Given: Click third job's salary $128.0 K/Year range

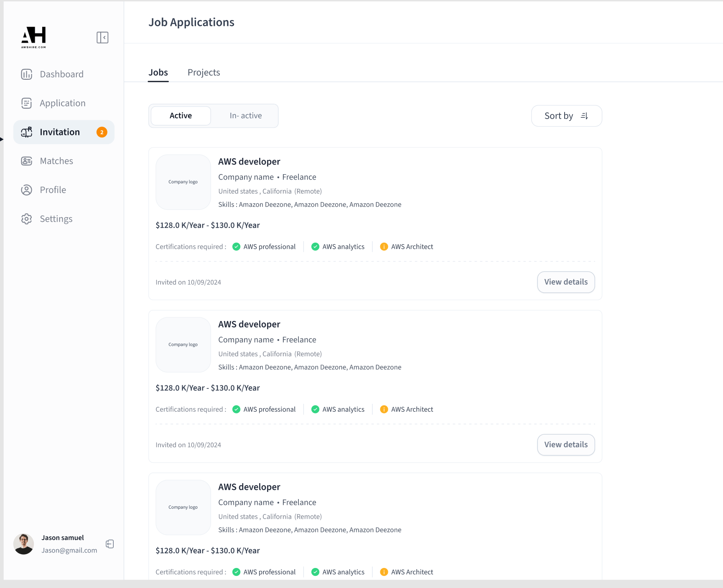Looking at the screenshot, I should [x=208, y=551].
